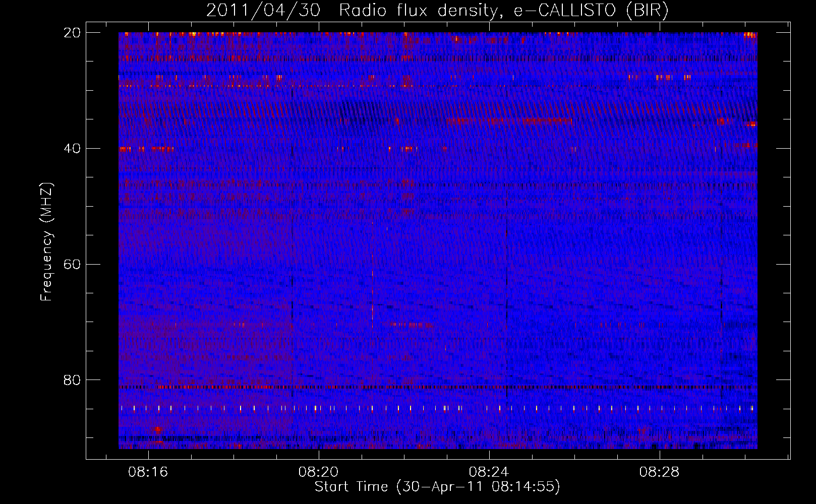Click the plot title '2011/04/30 Radio flux density, e-CALLISTO (BIR)'
Image resolution: width=816 pixels, height=504 pixels.
click(x=437, y=11)
